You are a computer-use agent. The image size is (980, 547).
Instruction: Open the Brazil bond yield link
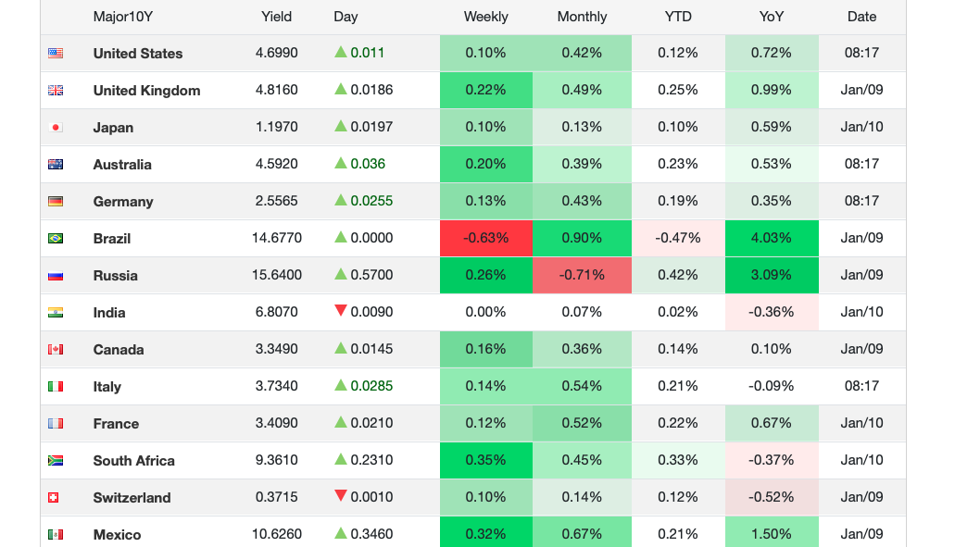(112, 239)
